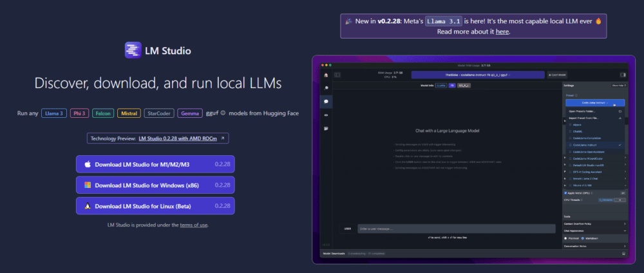The width and height of the screenshot is (644, 273).
Task: Click the LM Studio logo icon
Action: [133, 50]
